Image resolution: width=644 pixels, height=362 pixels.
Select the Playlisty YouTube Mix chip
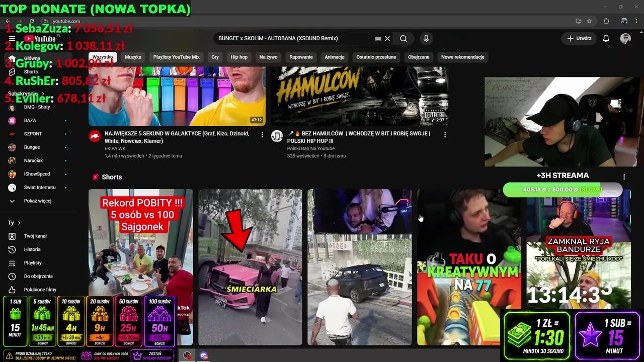click(177, 57)
